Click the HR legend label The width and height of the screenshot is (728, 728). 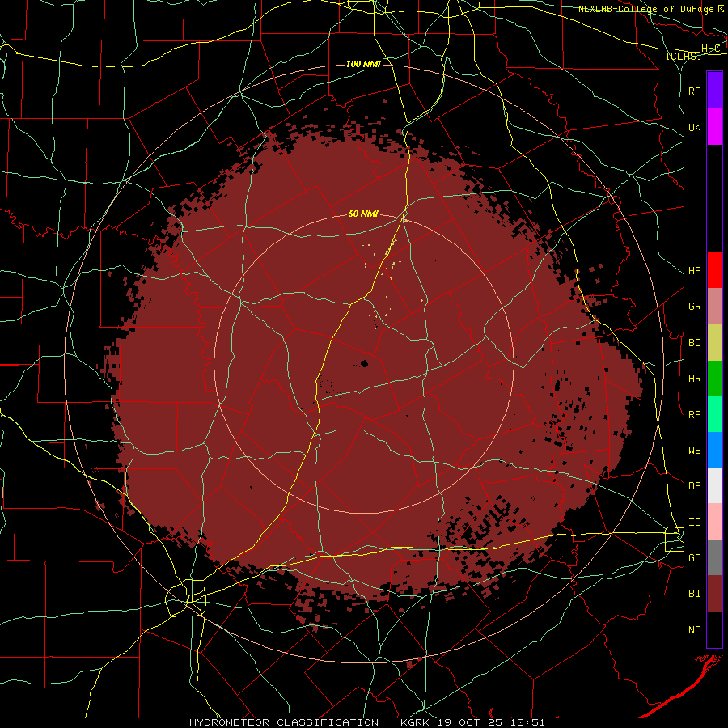694,379
